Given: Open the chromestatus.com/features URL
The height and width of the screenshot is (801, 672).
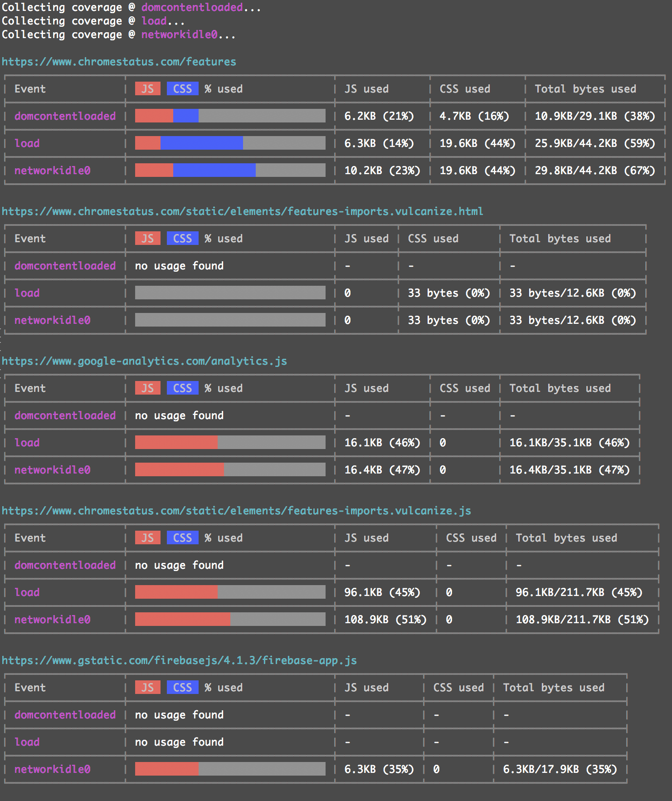Looking at the screenshot, I should point(119,62).
